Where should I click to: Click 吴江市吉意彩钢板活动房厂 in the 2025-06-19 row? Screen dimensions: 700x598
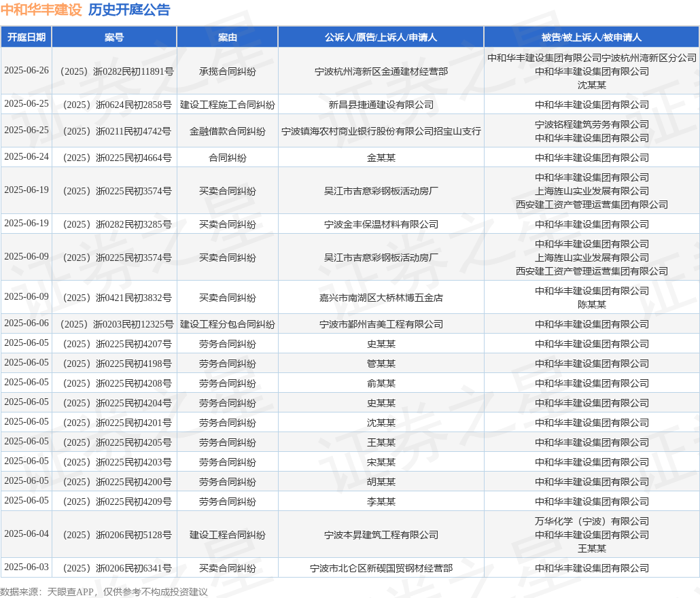pyautogui.click(x=381, y=191)
